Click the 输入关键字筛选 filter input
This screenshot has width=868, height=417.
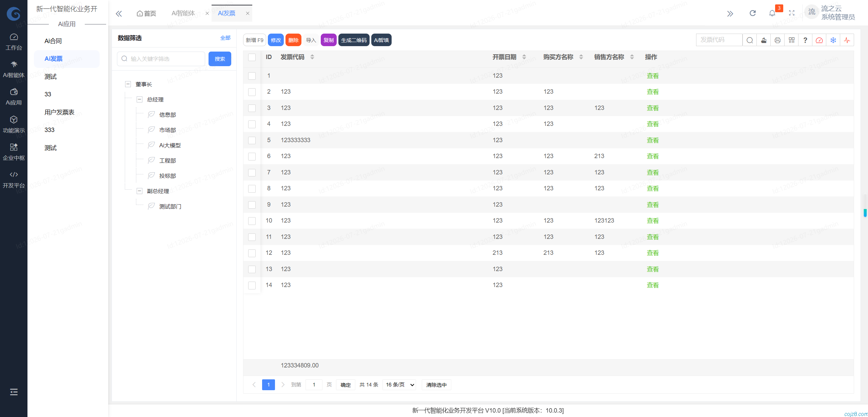[x=161, y=59]
